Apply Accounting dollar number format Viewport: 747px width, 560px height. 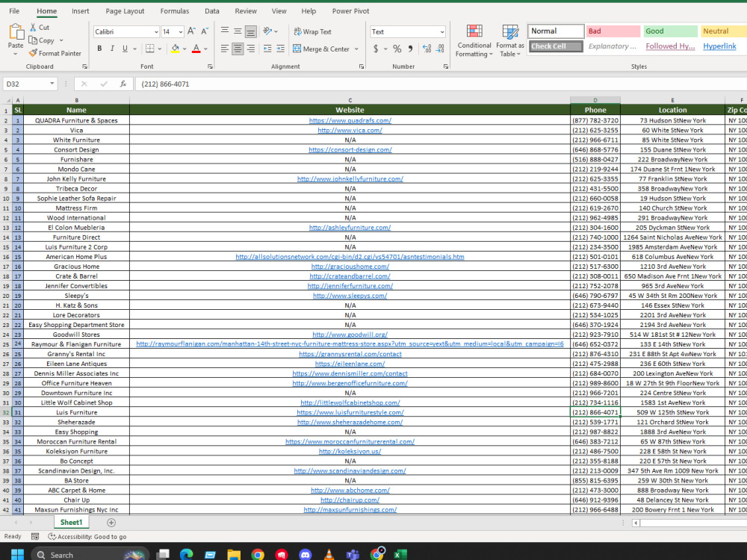(x=376, y=49)
